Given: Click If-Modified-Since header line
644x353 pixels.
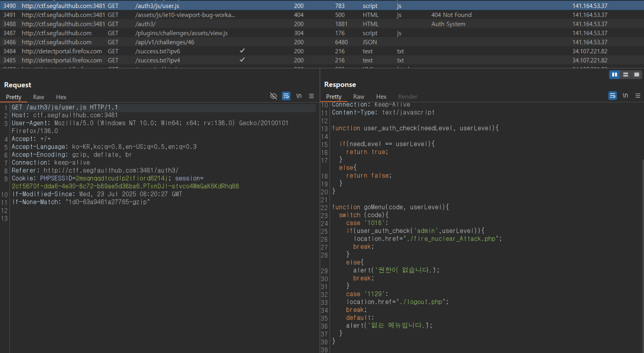Looking at the screenshot, I should click(97, 194).
